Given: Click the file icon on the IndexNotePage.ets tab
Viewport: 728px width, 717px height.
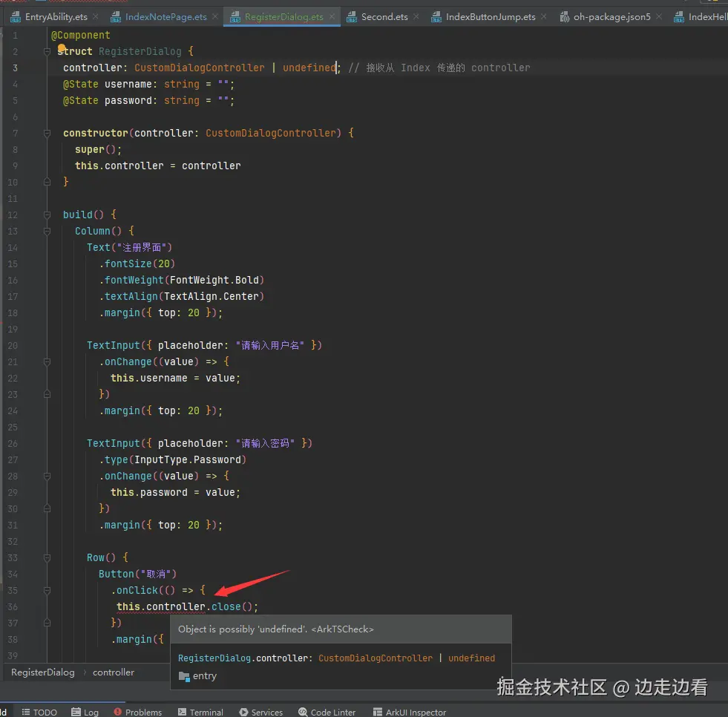Looking at the screenshot, I should click(116, 18).
